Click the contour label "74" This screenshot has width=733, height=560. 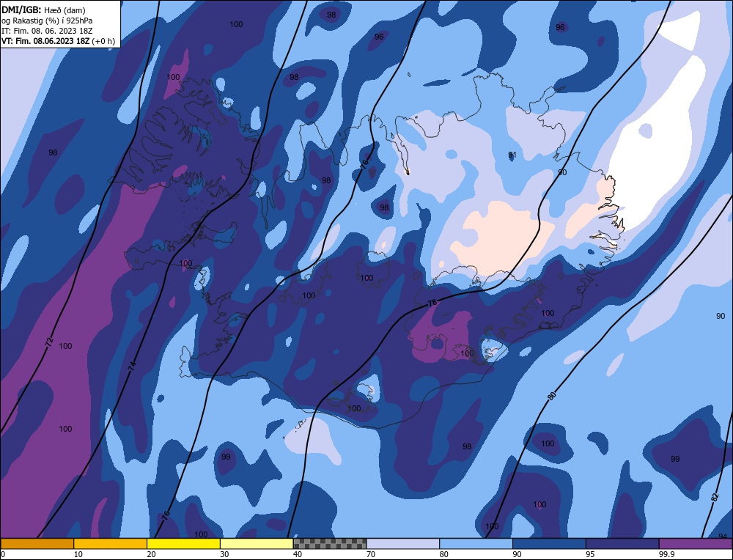click(132, 366)
